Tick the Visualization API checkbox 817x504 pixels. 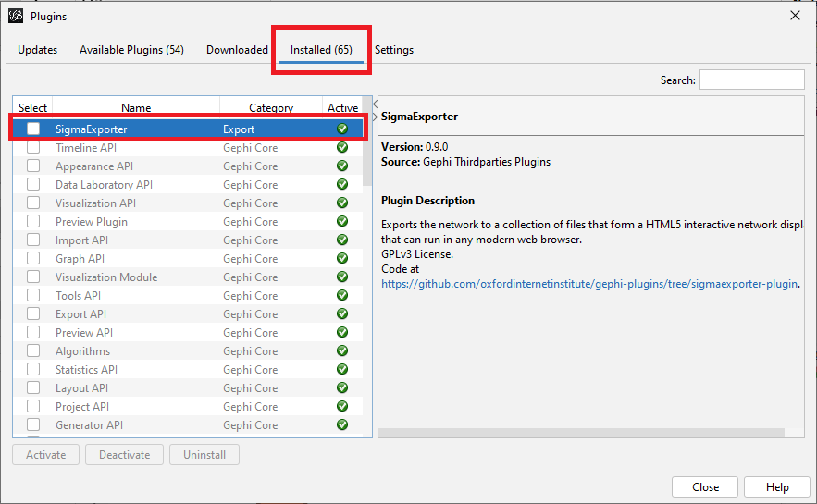(33, 203)
